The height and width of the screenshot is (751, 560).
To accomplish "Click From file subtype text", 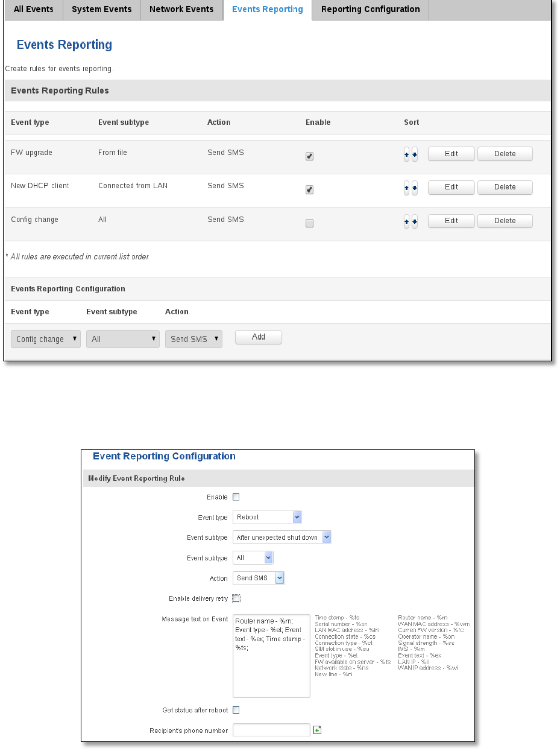I will pyautogui.click(x=113, y=153).
